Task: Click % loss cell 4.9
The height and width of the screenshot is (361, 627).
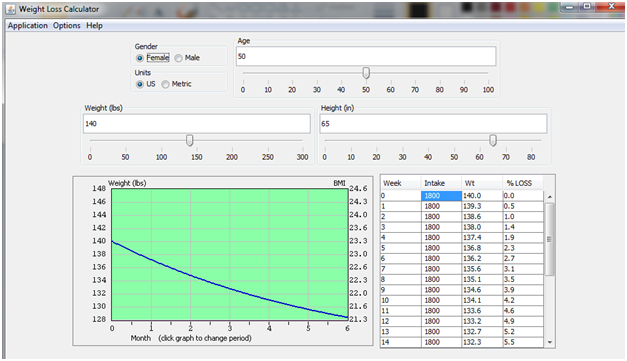Action: point(523,321)
